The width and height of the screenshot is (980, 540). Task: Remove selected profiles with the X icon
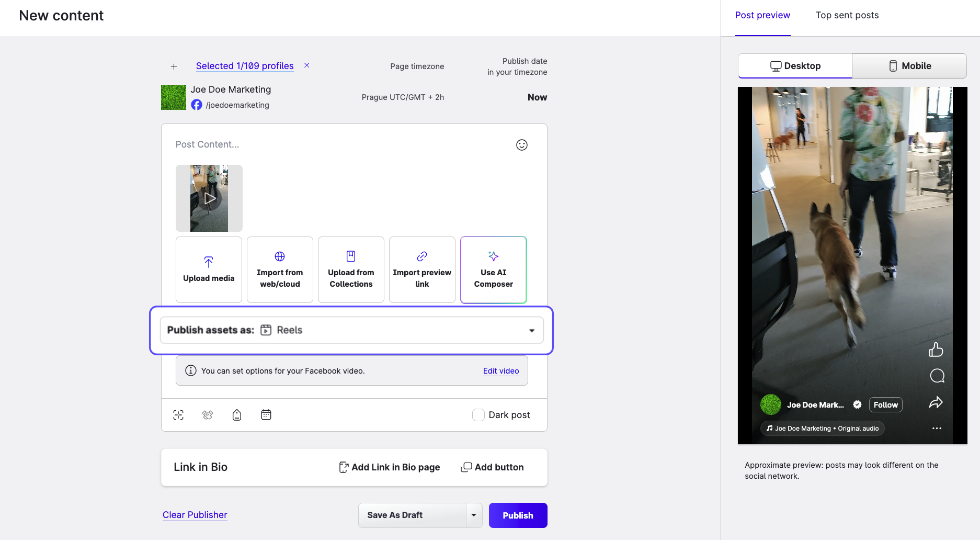pyautogui.click(x=307, y=65)
